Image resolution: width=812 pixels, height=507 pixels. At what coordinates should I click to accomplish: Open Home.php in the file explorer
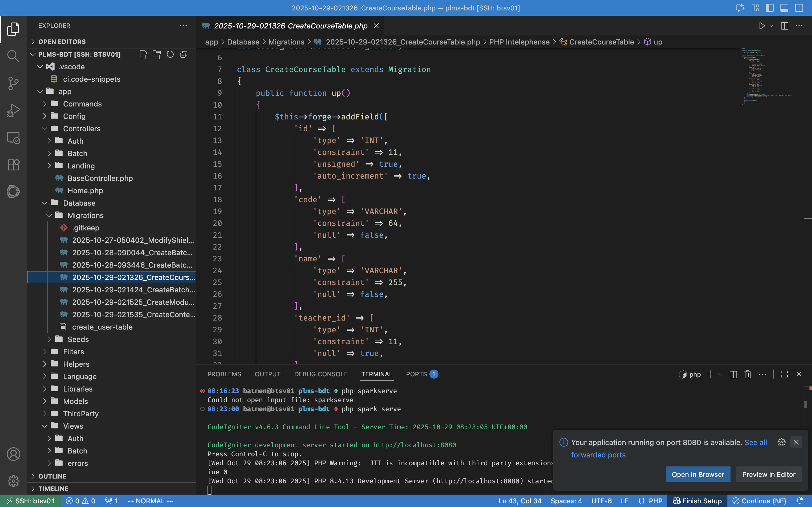[85, 190]
